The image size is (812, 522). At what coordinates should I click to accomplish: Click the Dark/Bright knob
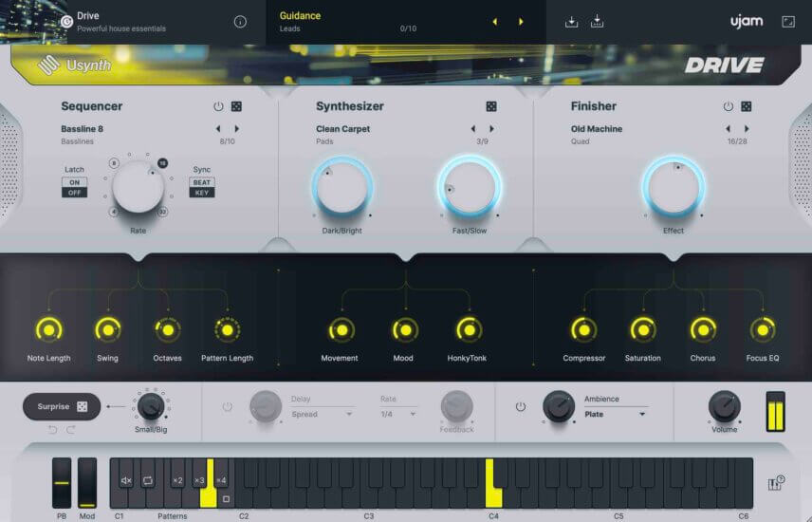[341, 187]
